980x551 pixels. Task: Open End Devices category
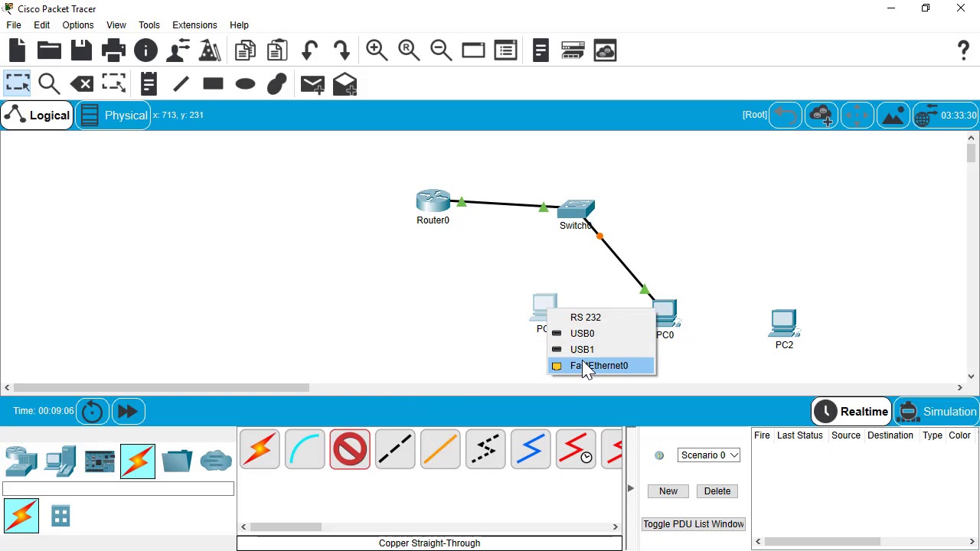[x=60, y=461]
